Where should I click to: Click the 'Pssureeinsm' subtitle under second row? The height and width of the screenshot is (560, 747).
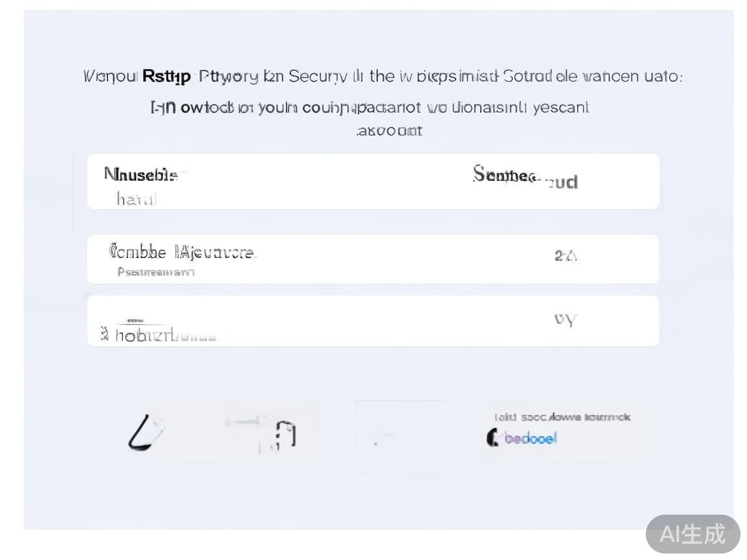coord(156,272)
